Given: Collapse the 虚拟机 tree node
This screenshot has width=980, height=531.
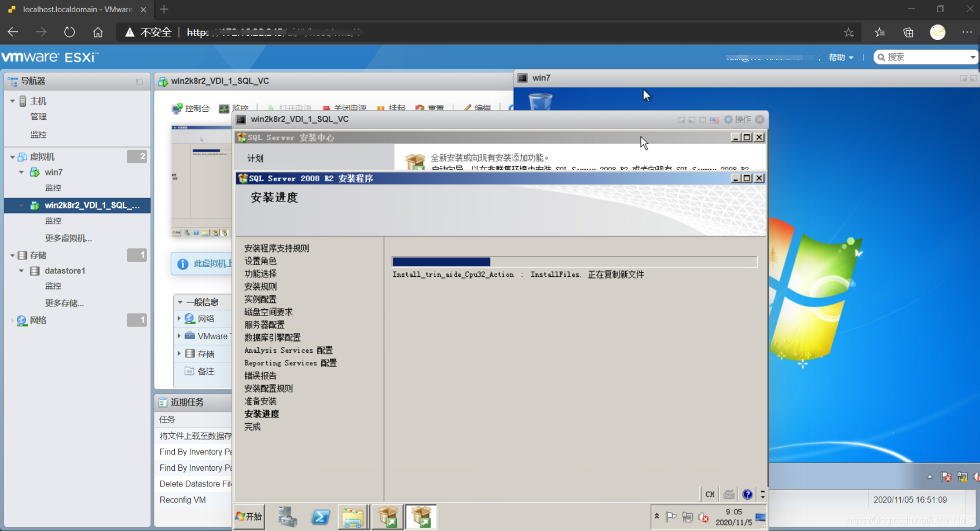Looking at the screenshot, I should click(x=13, y=157).
